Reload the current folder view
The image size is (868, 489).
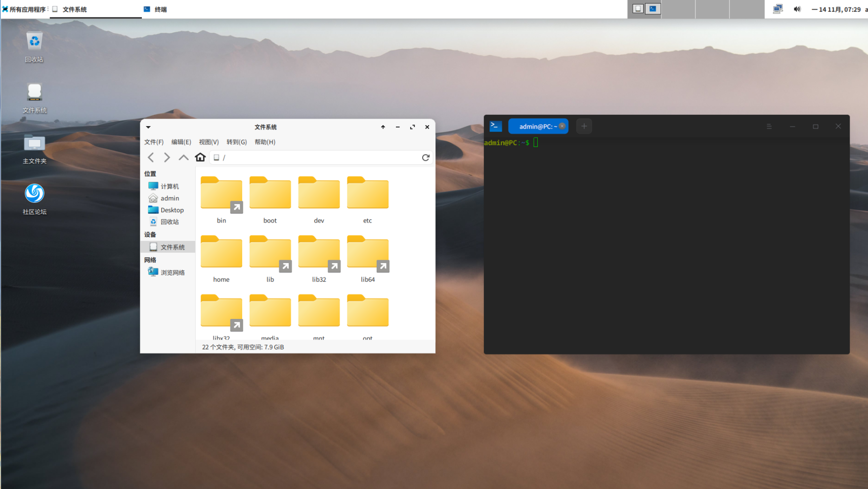tap(426, 157)
